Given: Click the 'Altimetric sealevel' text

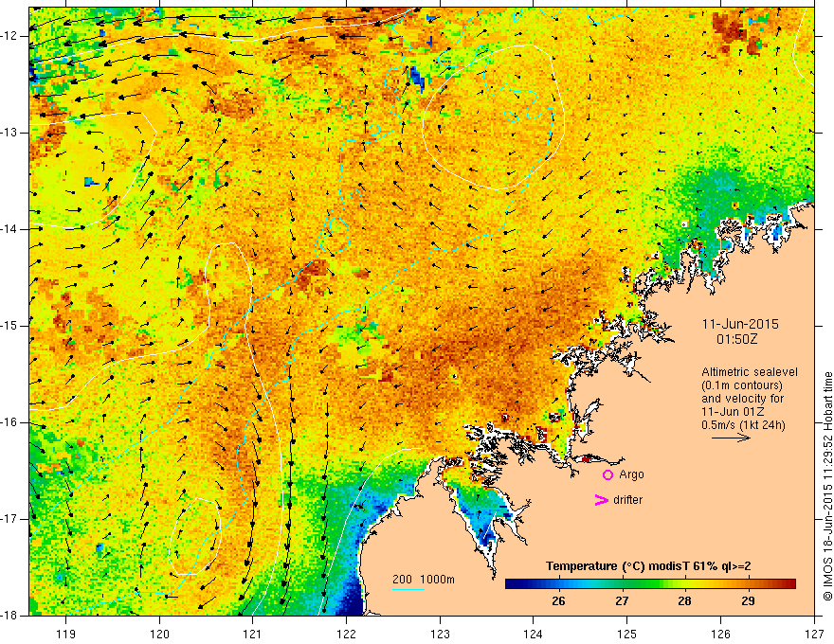Looking at the screenshot, I should pos(750,372).
